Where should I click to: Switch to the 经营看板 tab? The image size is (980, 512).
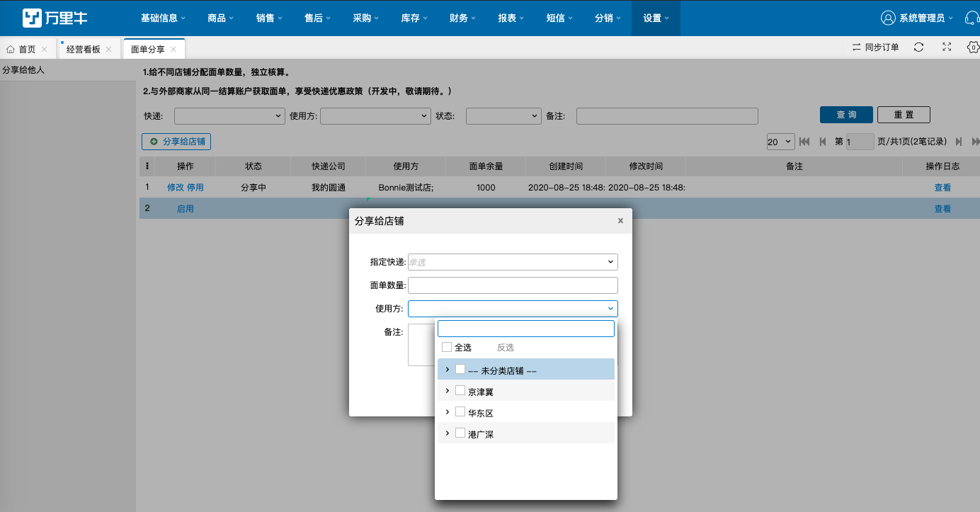[x=84, y=50]
